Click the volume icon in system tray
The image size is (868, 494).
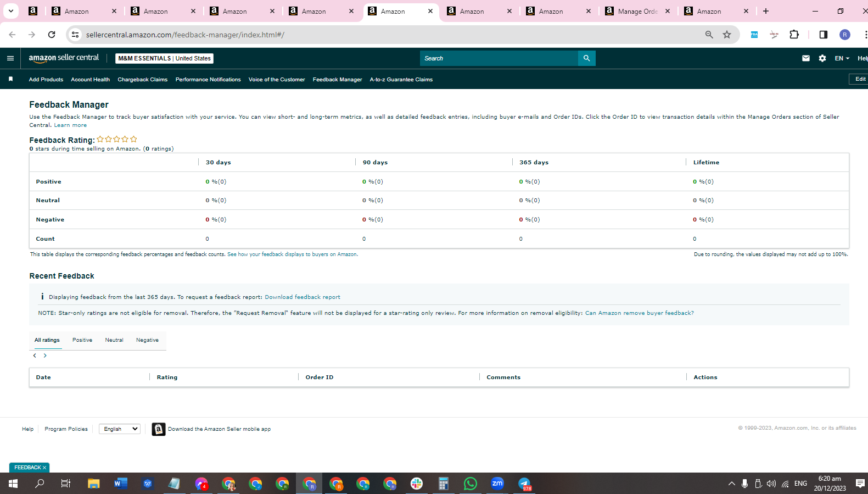pyautogui.click(x=771, y=484)
